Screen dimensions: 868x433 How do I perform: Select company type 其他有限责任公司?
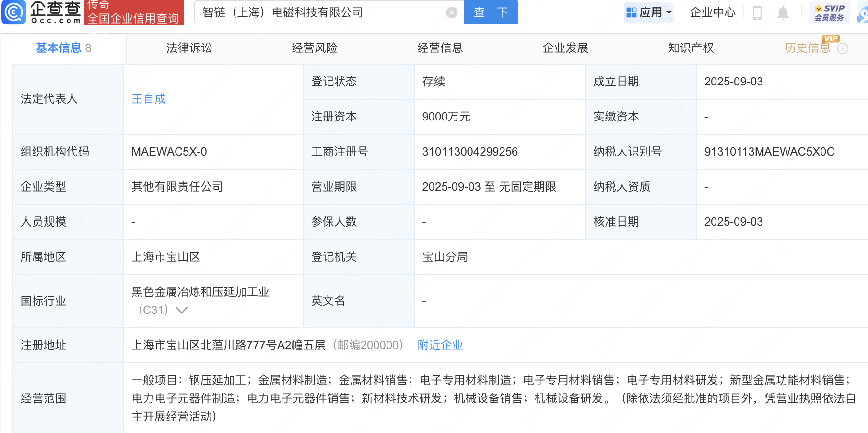pos(177,187)
